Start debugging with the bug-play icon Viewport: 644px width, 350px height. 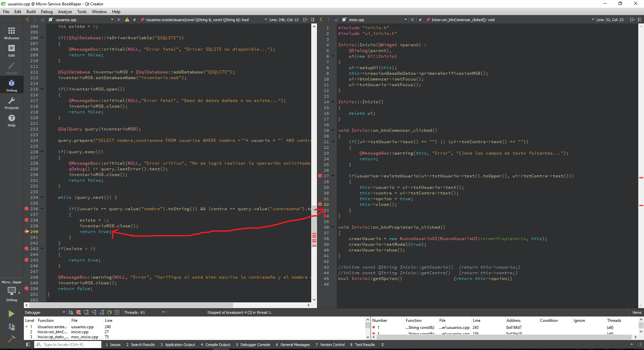tap(11, 327)
